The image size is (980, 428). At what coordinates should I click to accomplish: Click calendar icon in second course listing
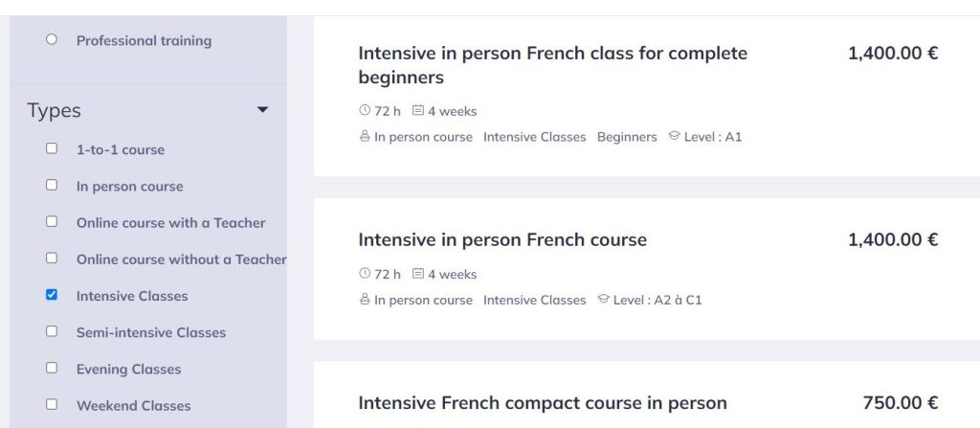click(x=418, y=274)
